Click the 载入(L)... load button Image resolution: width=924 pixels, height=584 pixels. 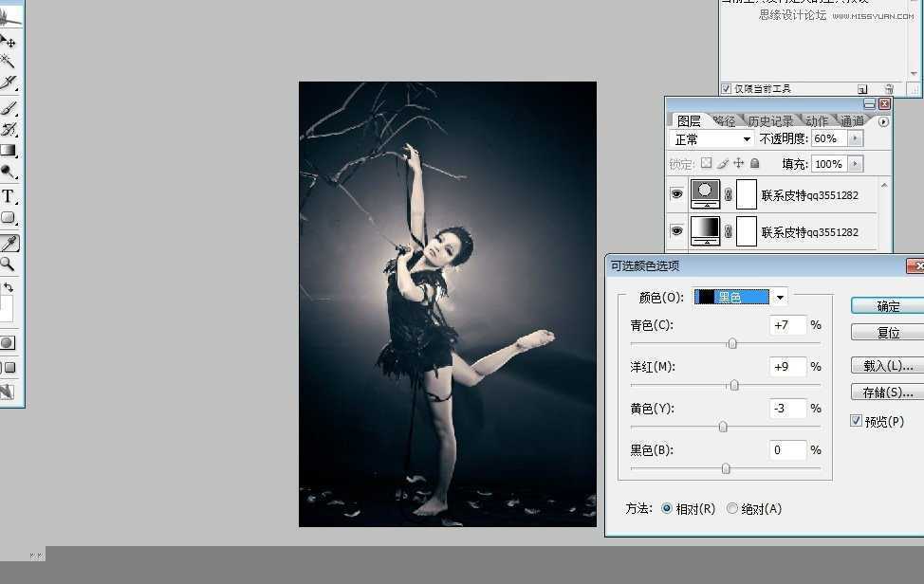tap(887, 366)
